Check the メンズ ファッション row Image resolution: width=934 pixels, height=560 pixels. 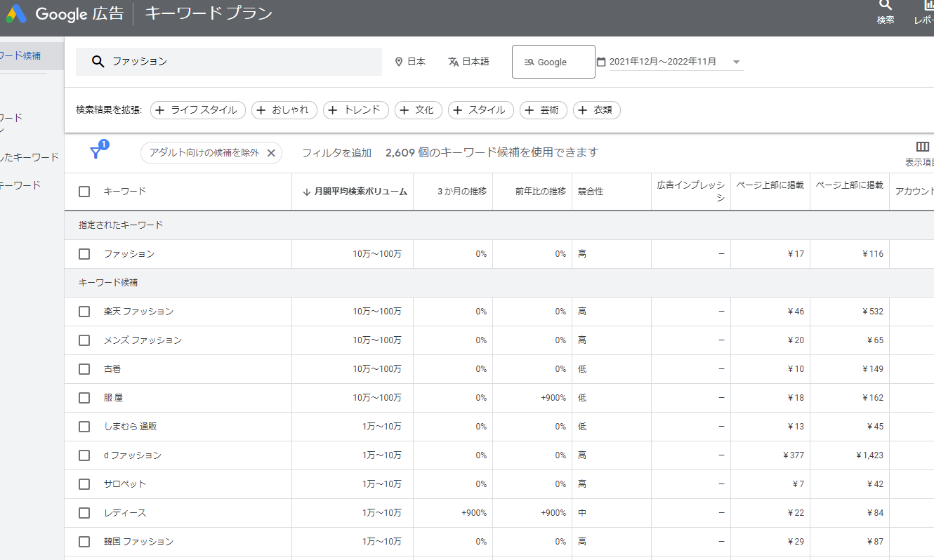click(x=84, y=340)
